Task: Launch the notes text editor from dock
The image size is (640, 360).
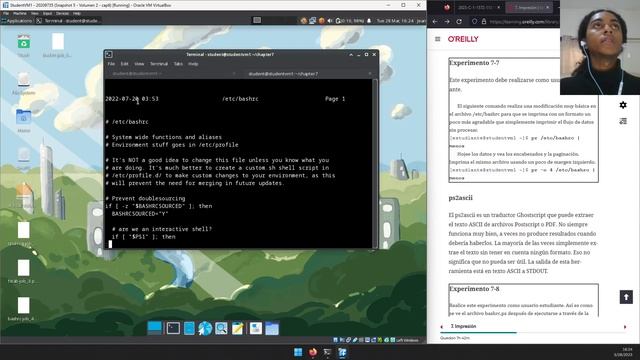Action: tap(238, 328)
